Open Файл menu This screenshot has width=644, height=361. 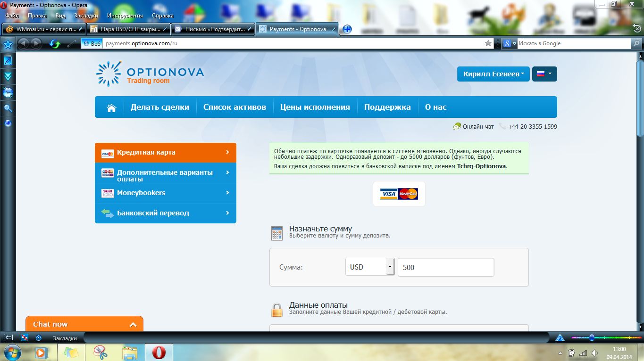click(x=12, y=16)
